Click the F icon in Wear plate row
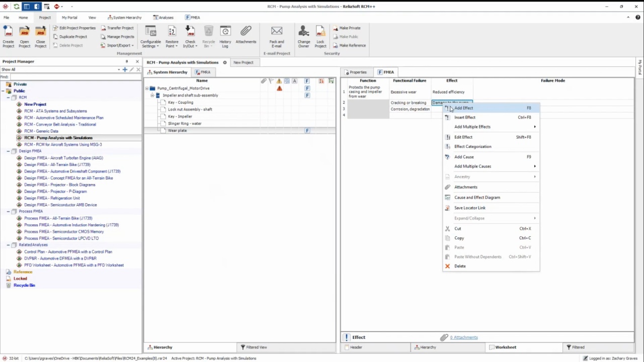 coord(307,131)
